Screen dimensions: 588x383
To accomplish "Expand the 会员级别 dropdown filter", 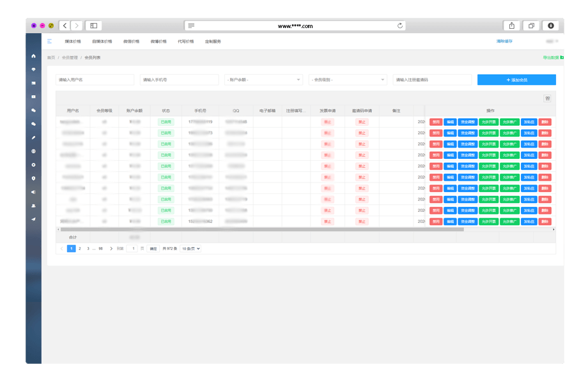I will (x=348, y=80).
